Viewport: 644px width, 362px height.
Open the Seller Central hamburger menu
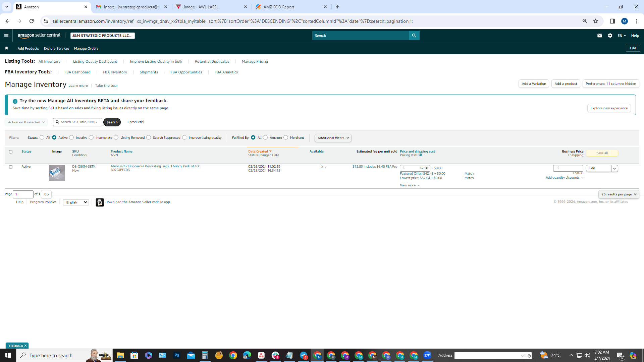click(6, 36)
